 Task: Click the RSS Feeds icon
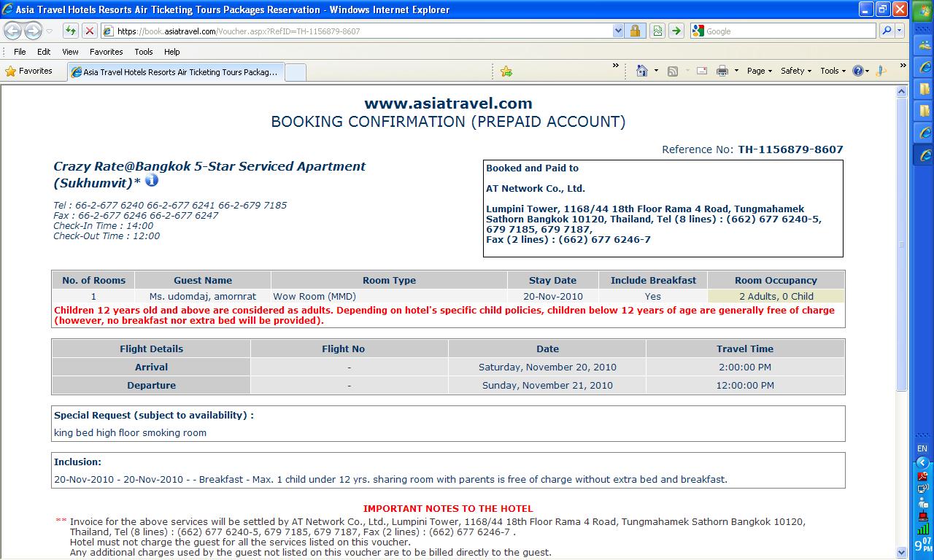point(673,71)
